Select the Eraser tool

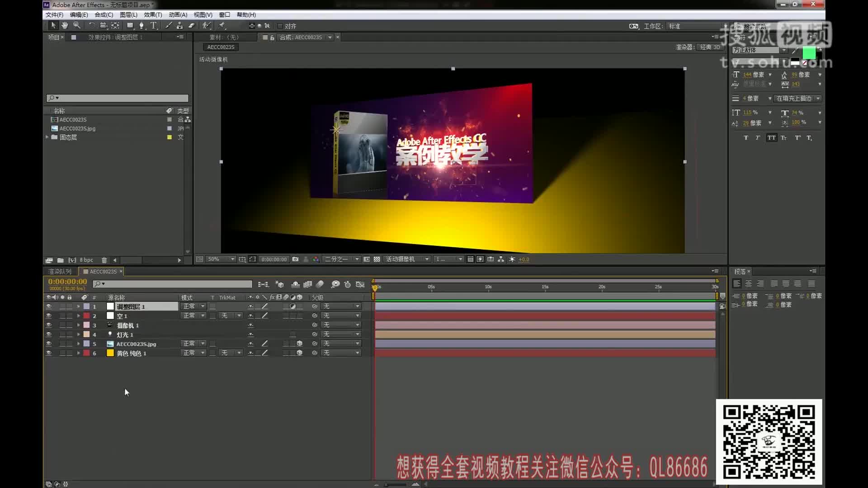192,26
